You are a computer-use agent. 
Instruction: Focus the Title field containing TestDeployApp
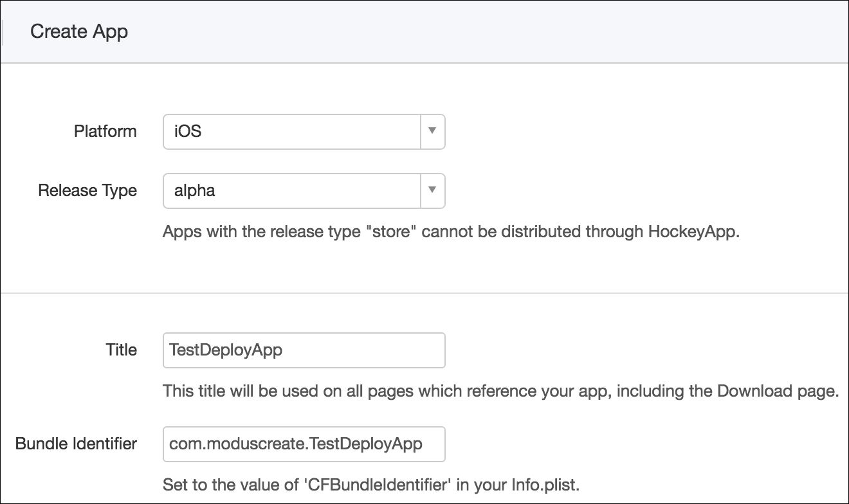click(x=304, y=350)
